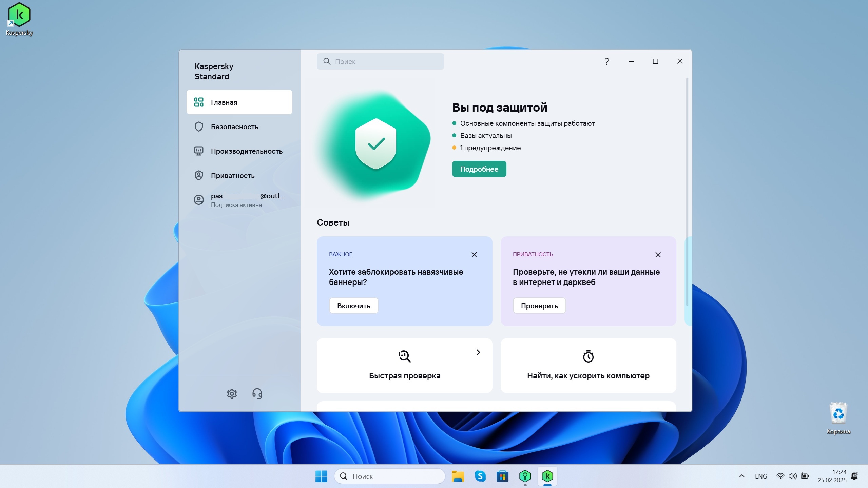Open Kaspersky Password Manager in taskbar
Image resolution: width=868 pixels, height=488 pixels.
point(525,476)
